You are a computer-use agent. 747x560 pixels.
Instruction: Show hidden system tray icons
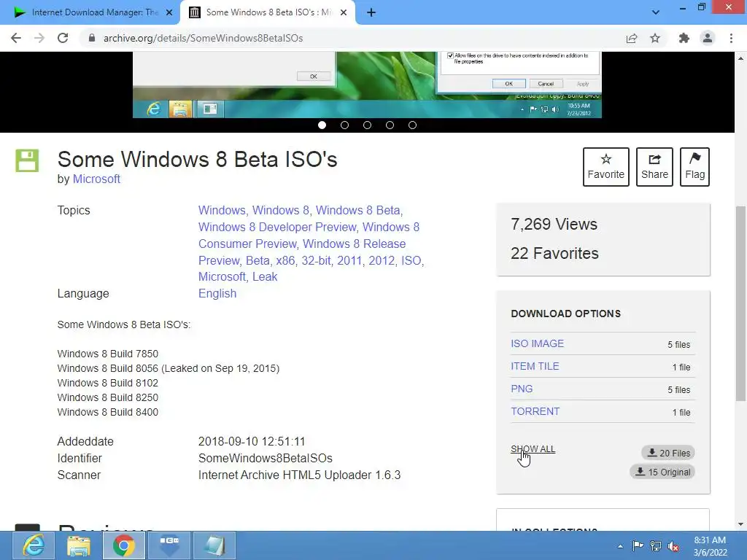pos(620,546)
